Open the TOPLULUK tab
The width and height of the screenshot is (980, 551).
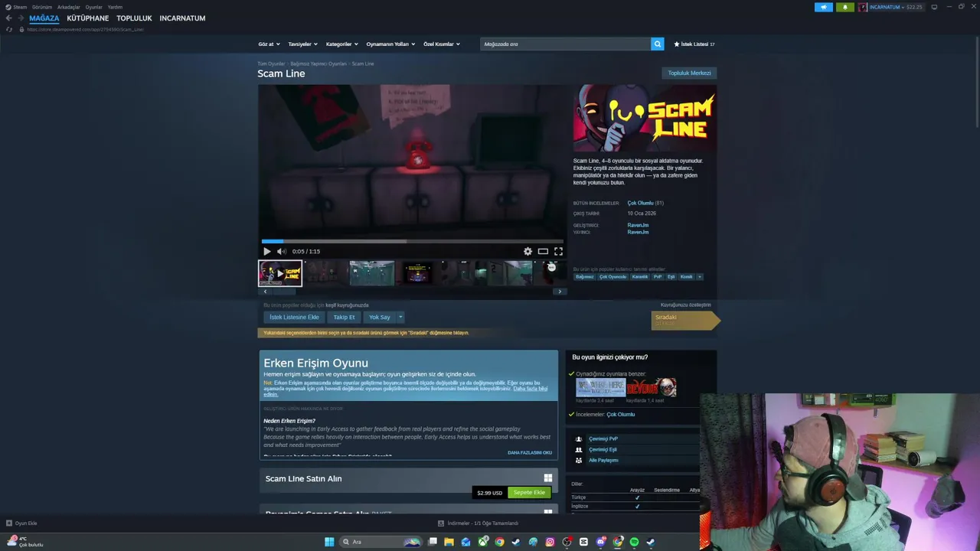[x=134, y=18]
